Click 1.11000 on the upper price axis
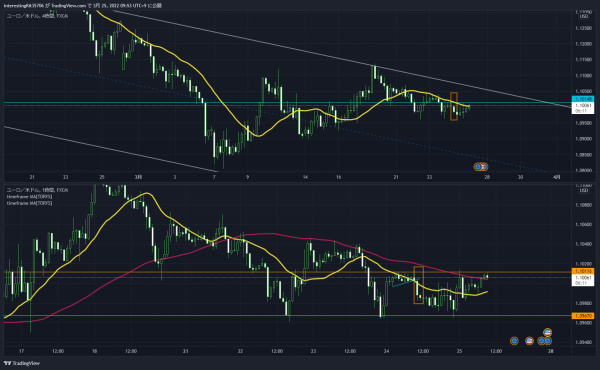 tap(584, 76)
